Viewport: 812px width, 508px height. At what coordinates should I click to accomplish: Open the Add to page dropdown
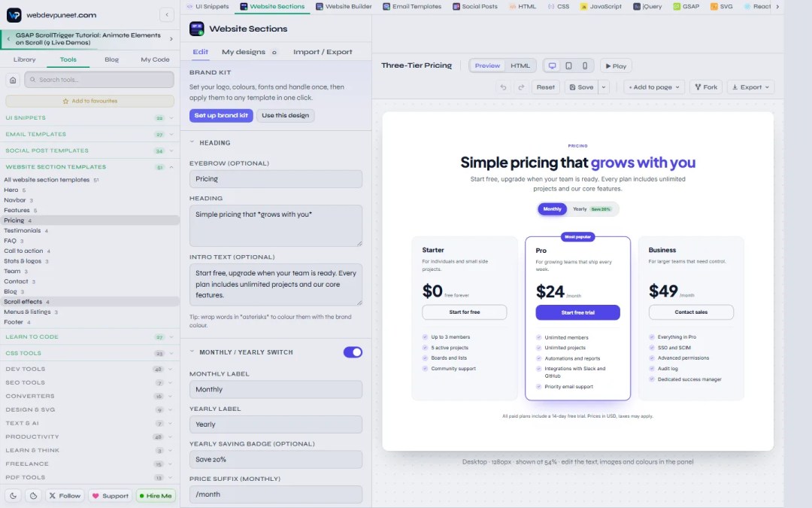tap(653, 87)
